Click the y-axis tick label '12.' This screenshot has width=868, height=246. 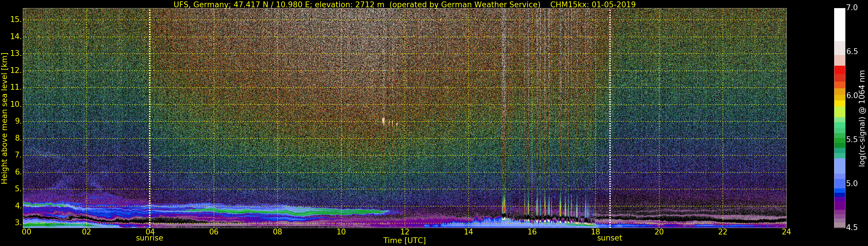16,70
